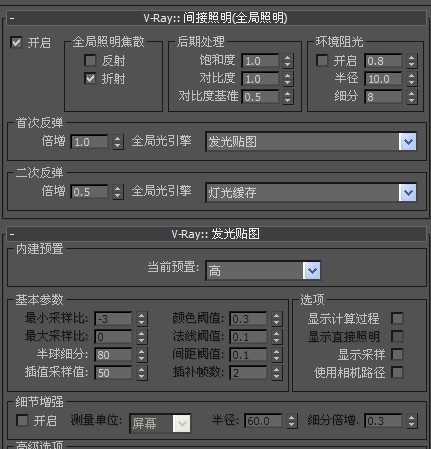The image size is (431, 449).
Task: Click the 颜色阈值 0.3 field
Action: (249, 319)
